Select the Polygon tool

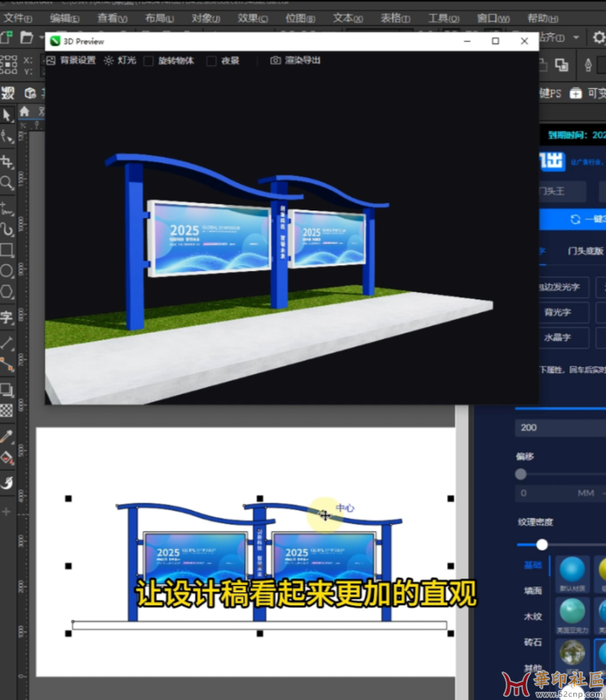pyautogui.click(x=7, y=291)
